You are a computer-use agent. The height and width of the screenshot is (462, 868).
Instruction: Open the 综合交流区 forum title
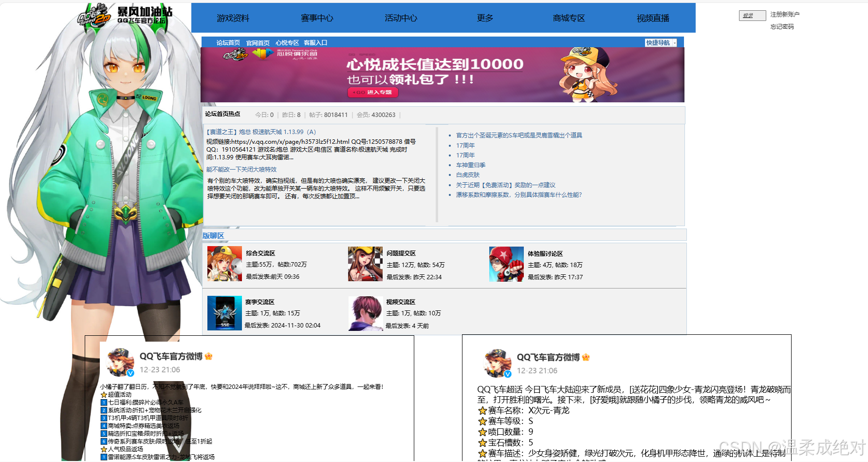click(260, 253)
